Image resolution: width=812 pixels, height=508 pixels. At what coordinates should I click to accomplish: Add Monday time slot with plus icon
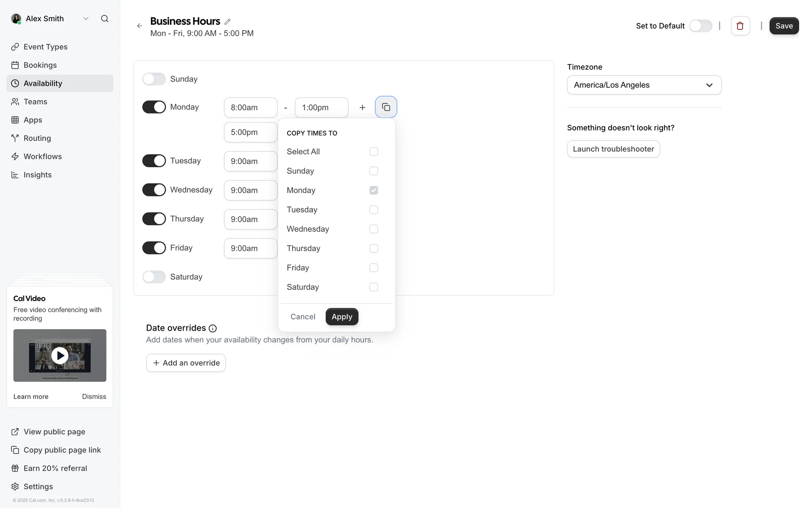pos(362,108)
